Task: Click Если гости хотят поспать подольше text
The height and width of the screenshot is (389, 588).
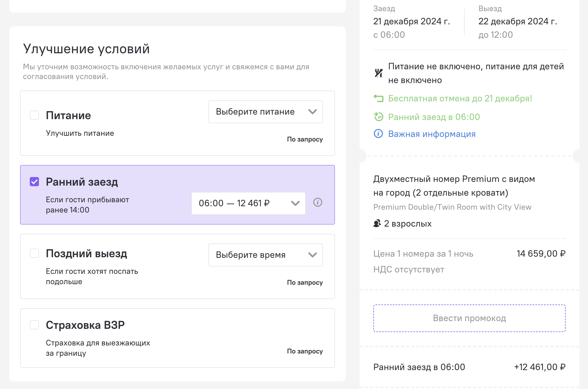Action: click(92, 276)
